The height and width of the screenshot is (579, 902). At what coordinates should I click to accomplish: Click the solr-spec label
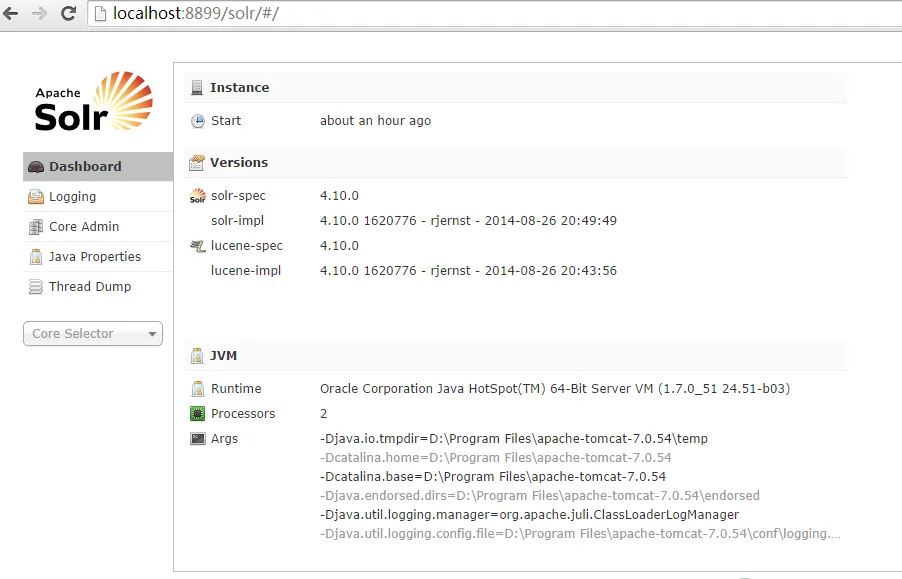tap(238, 196)
